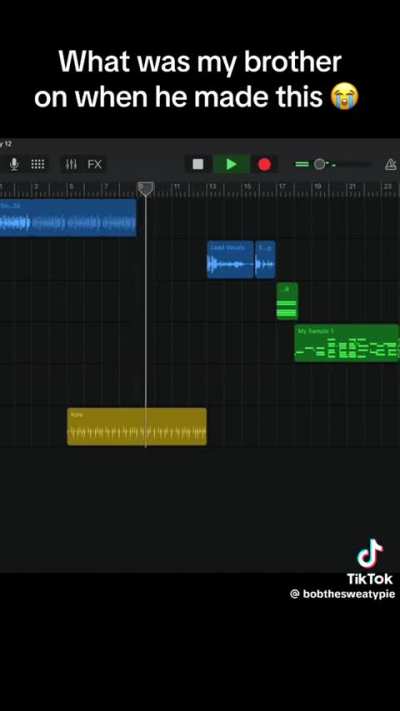Start playback with the green play button
The image size is (400, 711).
coord(231,164)
